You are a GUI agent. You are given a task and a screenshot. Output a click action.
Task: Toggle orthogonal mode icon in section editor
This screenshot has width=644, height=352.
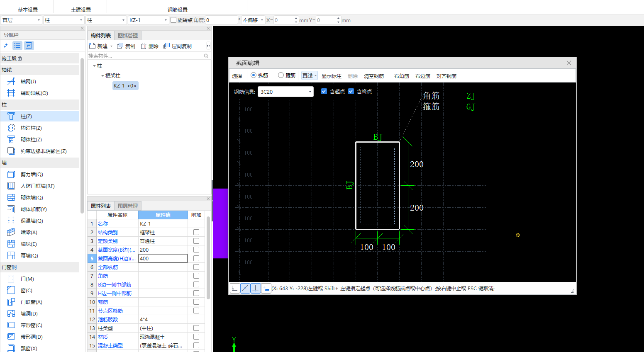click(x=235, y=288)
